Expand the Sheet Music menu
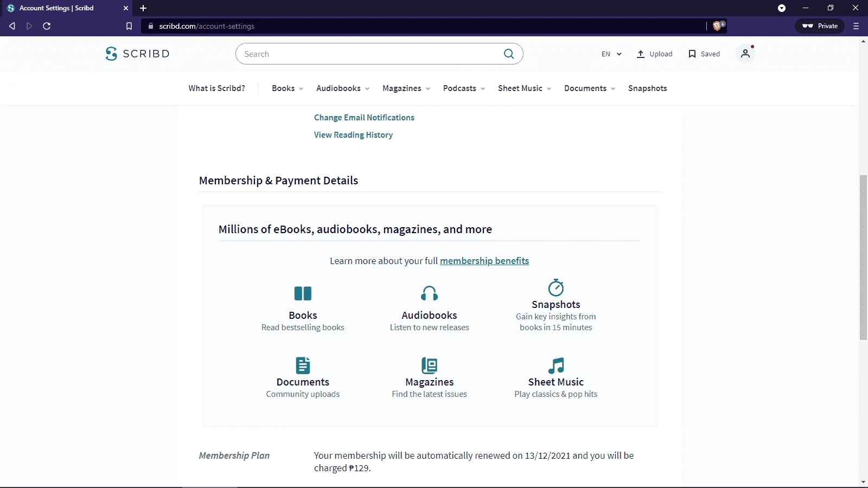868x488 pixels. click(x=525, y=88)
